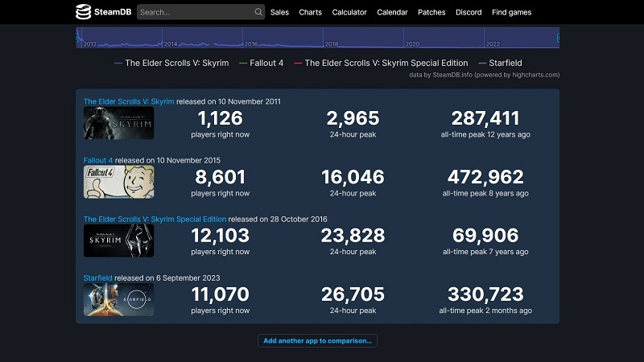Go to the Calculator page

tap(349, 12)
